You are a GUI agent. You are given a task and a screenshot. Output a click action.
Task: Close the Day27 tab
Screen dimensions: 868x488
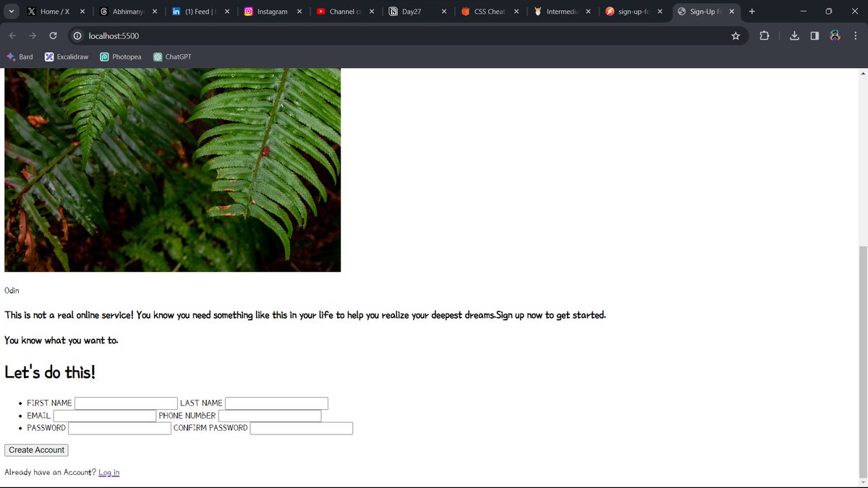444,12
